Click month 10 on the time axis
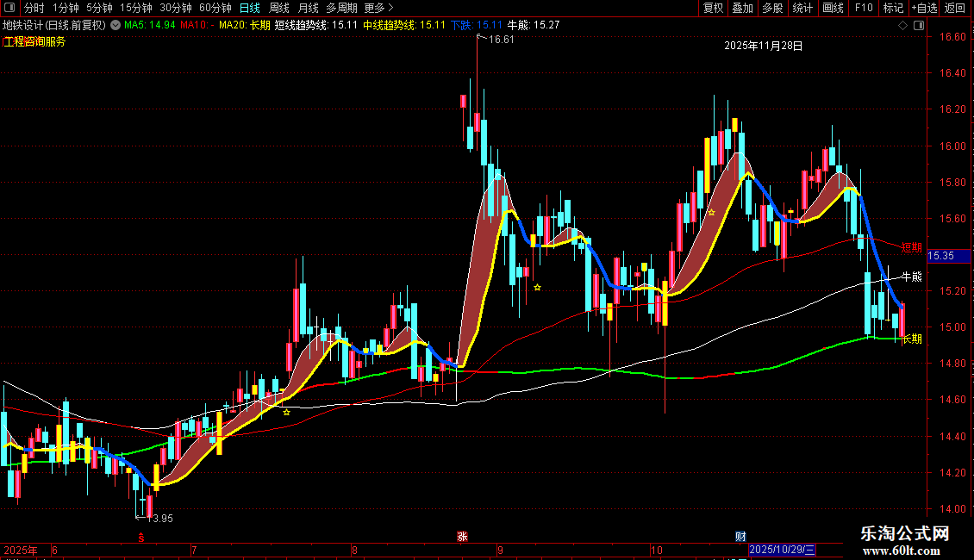974x560 pixels. click(657, 550)
